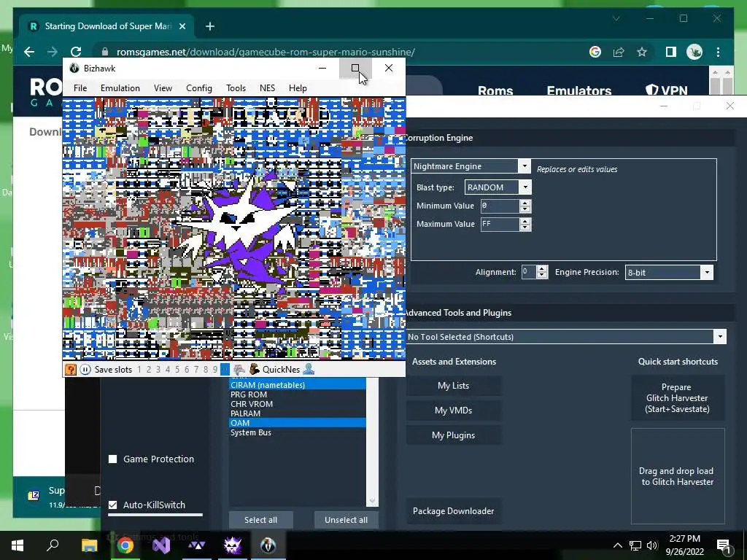Viewport: 747px width, 560px height.
Task: Open the Chrome three-dot menu
Action: click(718, 52)
